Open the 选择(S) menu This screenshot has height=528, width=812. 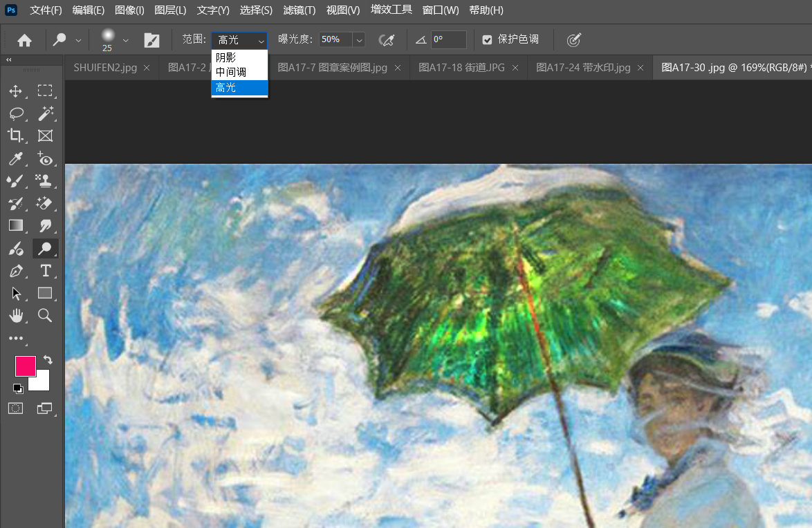256,10
